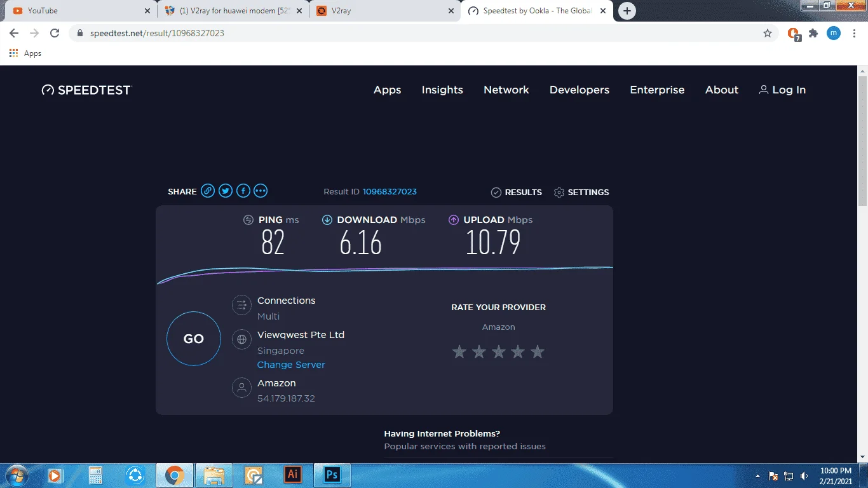
Task: Click Having Internet Problems heading
Action: click(442, 433)
